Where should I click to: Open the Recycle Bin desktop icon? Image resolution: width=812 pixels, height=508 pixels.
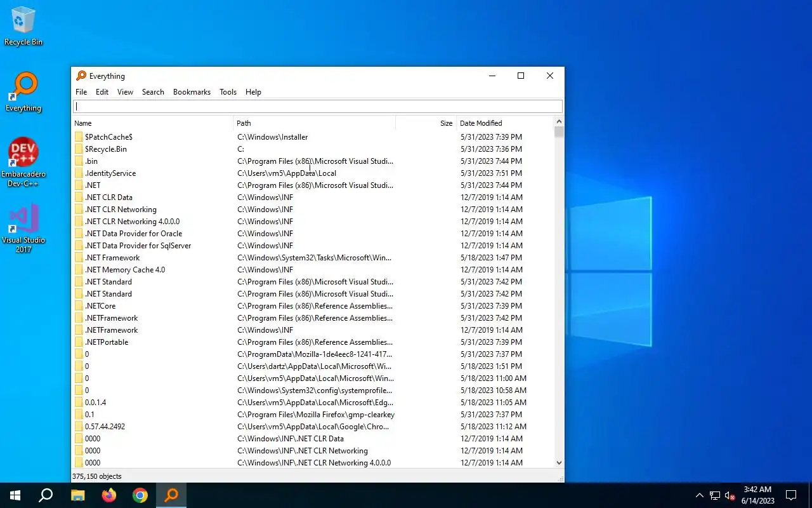click(x=23, y=27)
